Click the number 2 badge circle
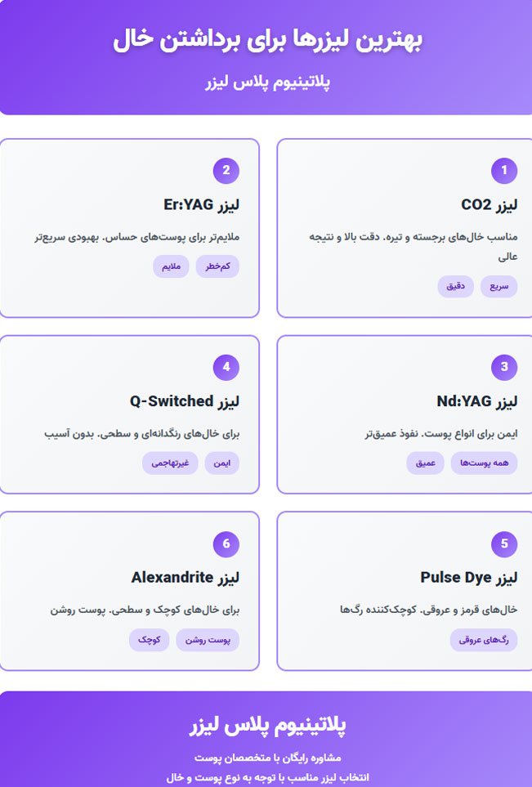532x787 pixels. tap(226, 171)
